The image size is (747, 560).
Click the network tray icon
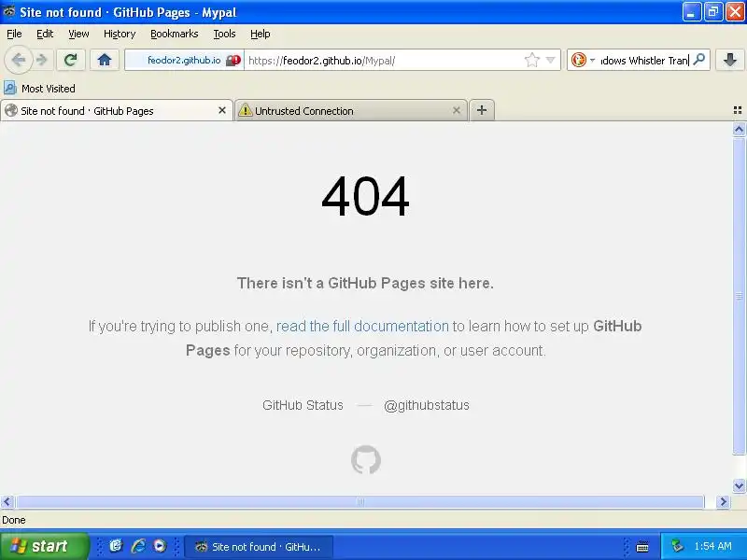pos(677,546)
